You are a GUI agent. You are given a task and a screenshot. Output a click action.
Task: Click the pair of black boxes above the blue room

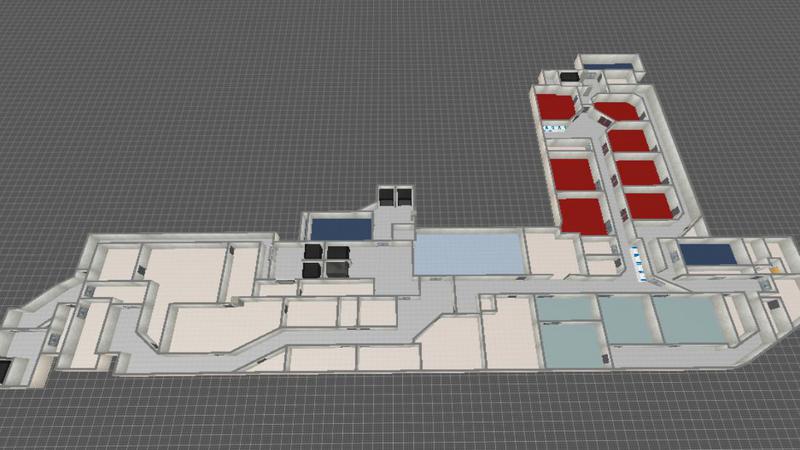[x=395, y=194]
